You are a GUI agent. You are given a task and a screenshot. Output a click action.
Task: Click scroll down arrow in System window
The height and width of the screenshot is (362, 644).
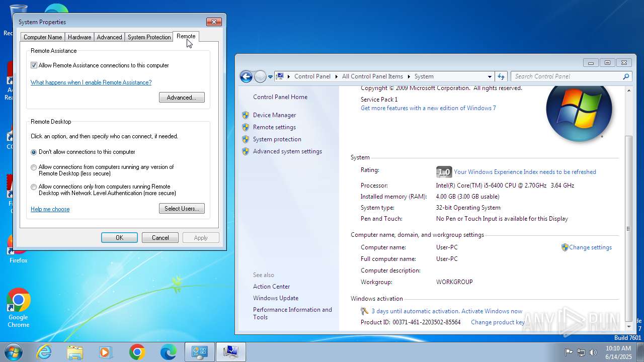[x=628, y=327]
